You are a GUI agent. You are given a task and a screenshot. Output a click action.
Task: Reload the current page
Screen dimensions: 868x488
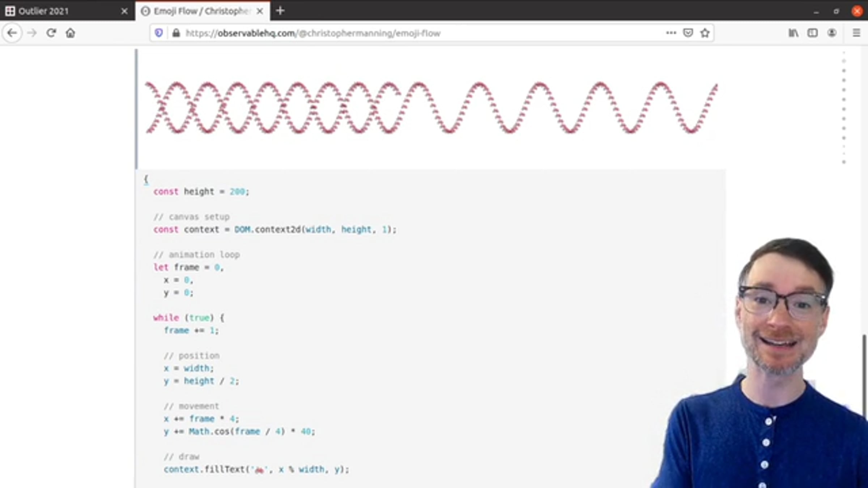pos(51,33)
